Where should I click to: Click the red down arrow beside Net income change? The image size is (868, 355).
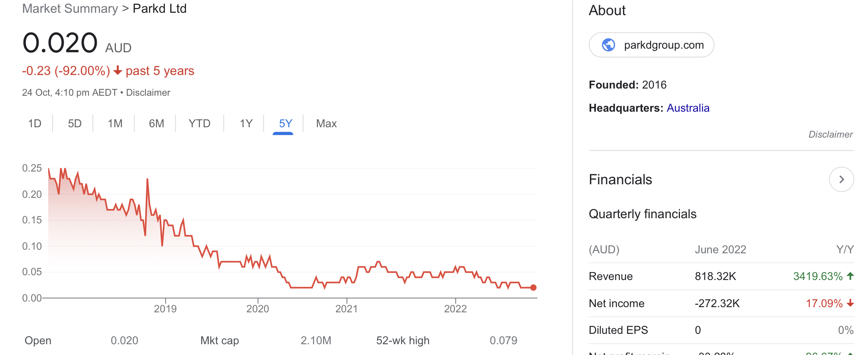pyautogui.click(x=850, y=303)
